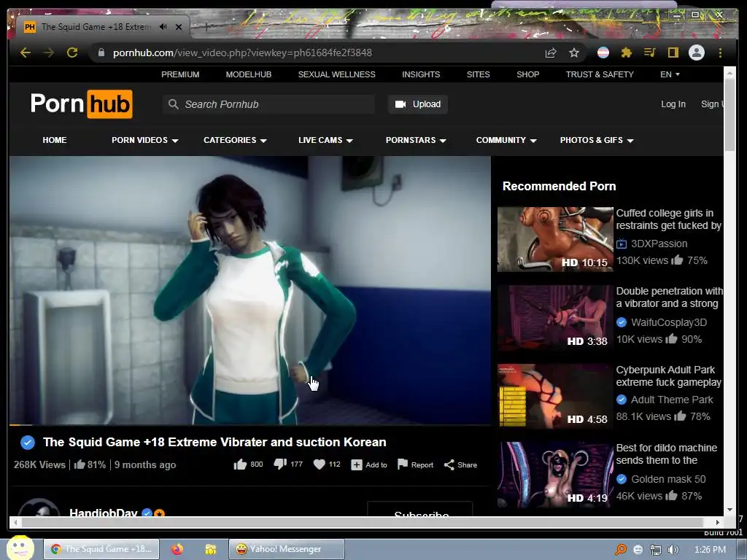This screenshot has height=560, width=747.
Task: Click the orange magnifier icon in the system tray
Action: pyautogui.click(x=621, y=550)
